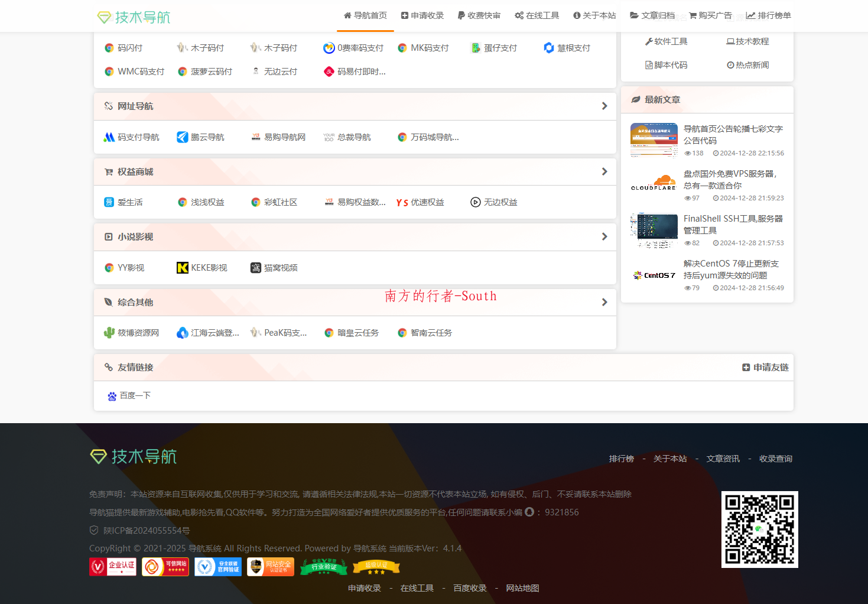
Task: Open the 技术教程 category
Action: pyautogui.click(x=747, y=41)
